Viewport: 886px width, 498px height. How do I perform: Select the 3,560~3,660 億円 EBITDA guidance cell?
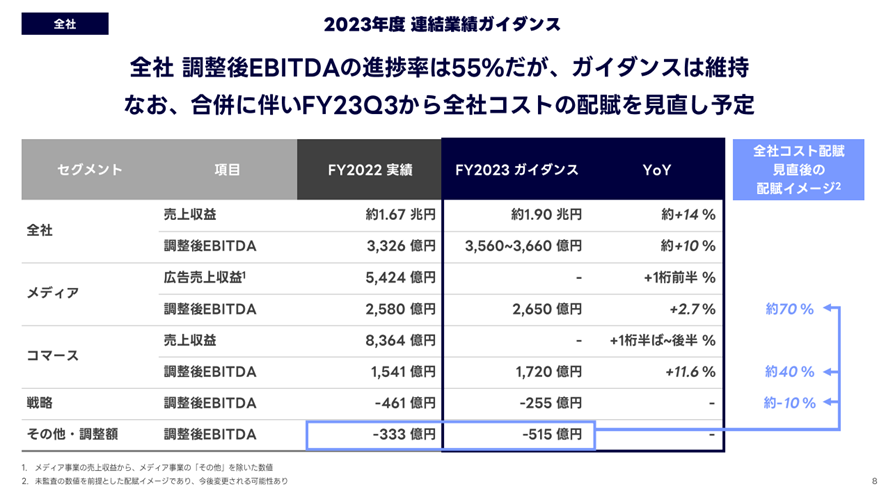point(524,246)
